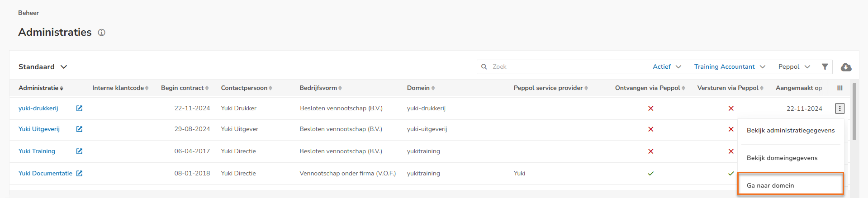This screenshot has height=198, width=868.
Task: Expand the Peppol filter dropdown
Action: [794, 67]
